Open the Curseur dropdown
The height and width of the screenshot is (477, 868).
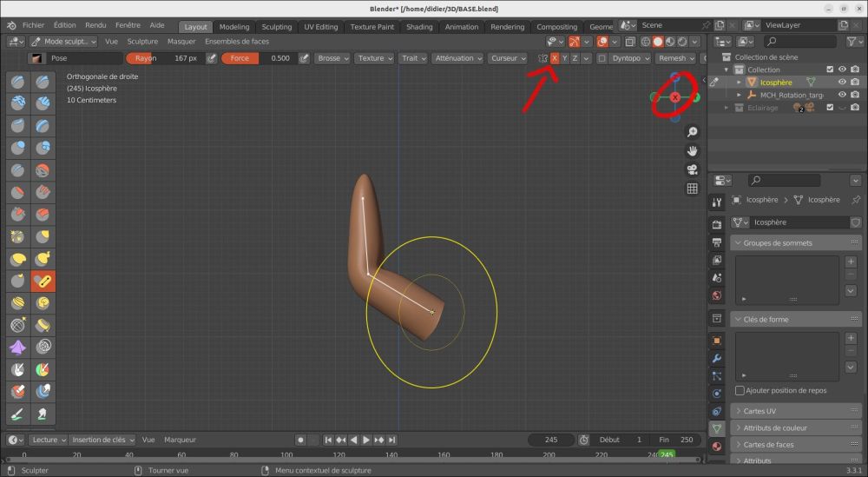click(508, 58)
